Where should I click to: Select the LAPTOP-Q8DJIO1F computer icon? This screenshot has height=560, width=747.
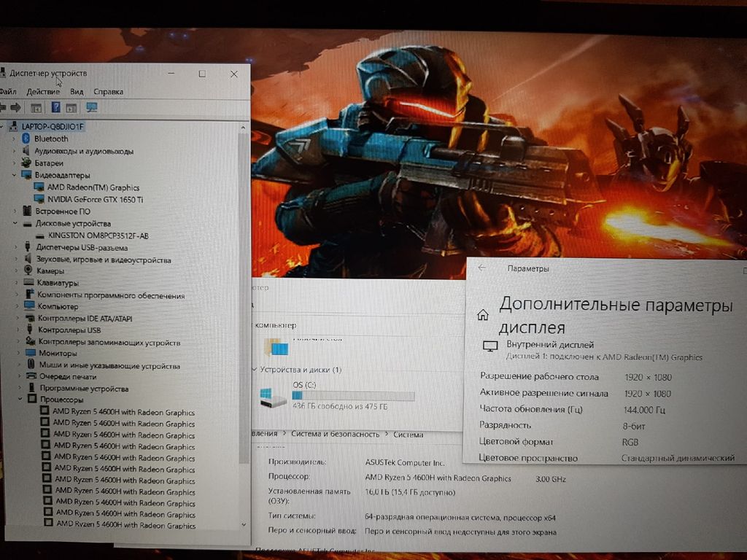point(13,126)
